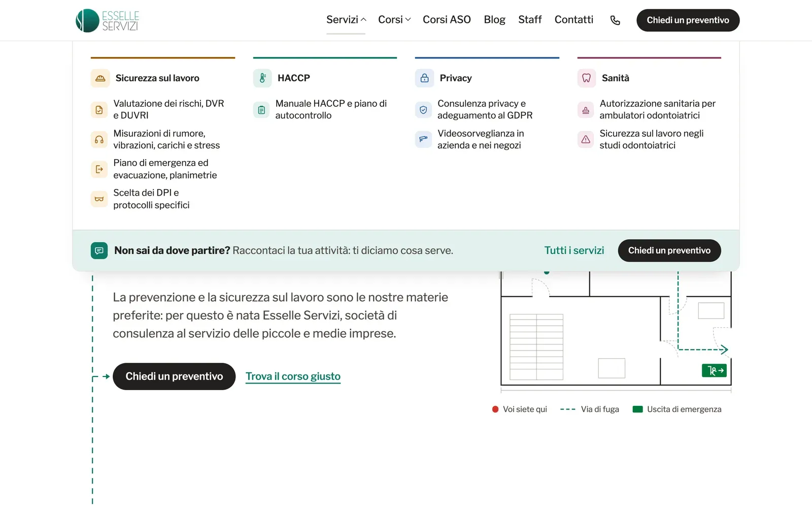Open Autorizzazione sanitaria per ambulatori odontoiatrici
Viewport: 812px width, 508px height.
(x=658, y=110)
